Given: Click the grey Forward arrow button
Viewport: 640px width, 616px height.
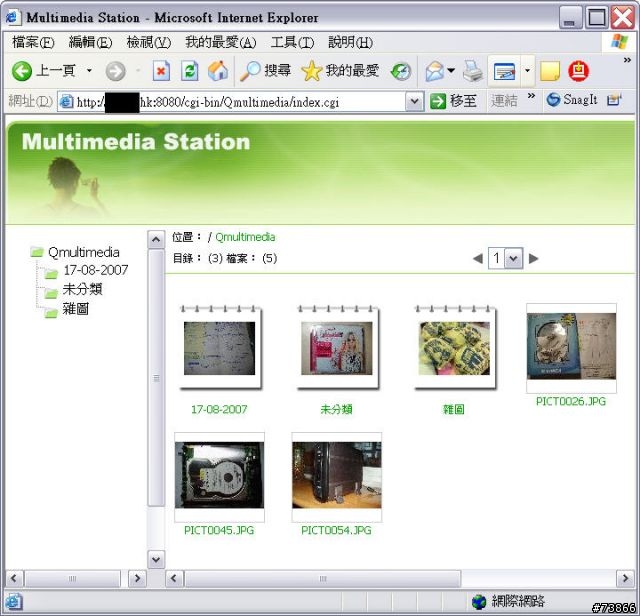Looking at the screenshot, I should pos(115,71).
